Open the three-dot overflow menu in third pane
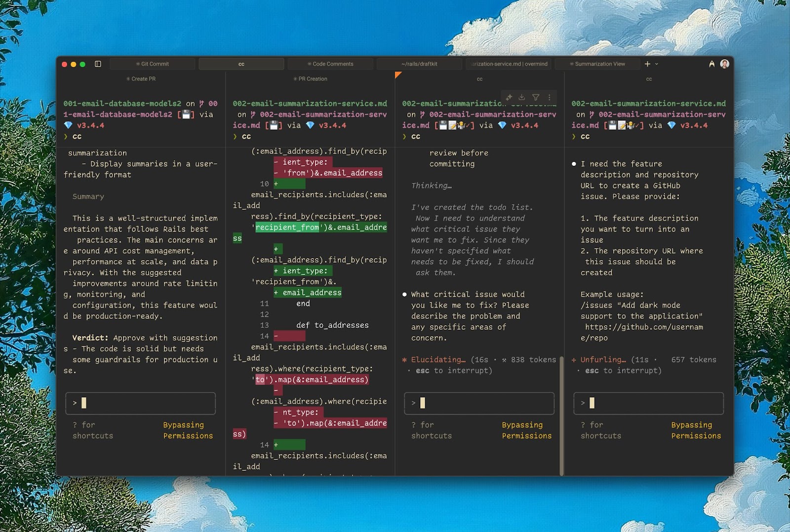 (550, 97)
